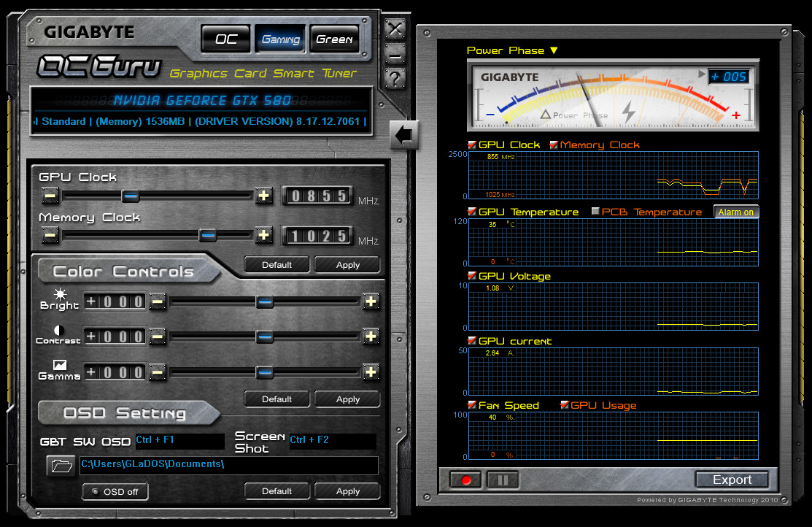812x527 pixels.
Task: Collapse monitor panel with left arrow
Action: 403,136
